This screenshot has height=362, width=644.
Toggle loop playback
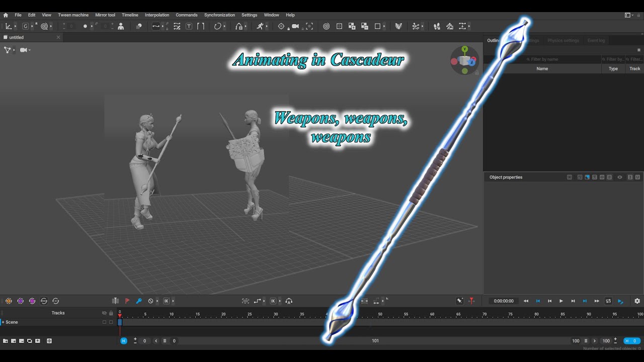608,301
